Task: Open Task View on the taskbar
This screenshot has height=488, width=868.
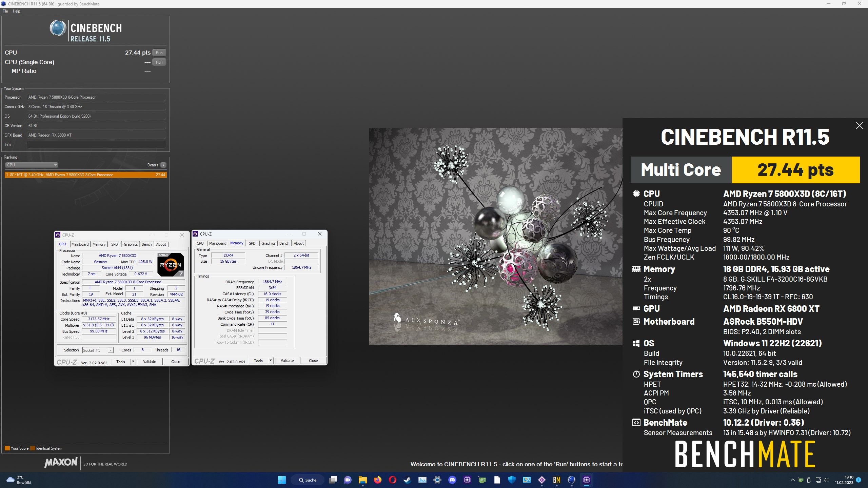Action: pos(333,480)
